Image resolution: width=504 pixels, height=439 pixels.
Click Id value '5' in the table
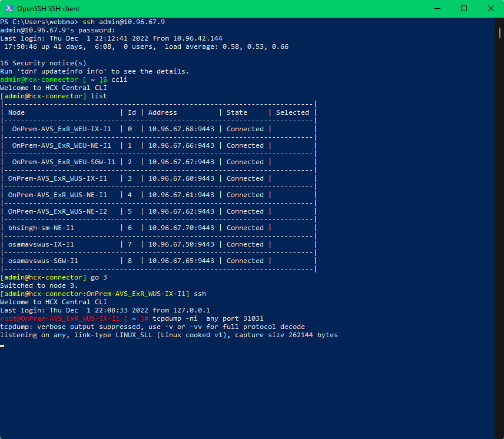tap(130, 211)
